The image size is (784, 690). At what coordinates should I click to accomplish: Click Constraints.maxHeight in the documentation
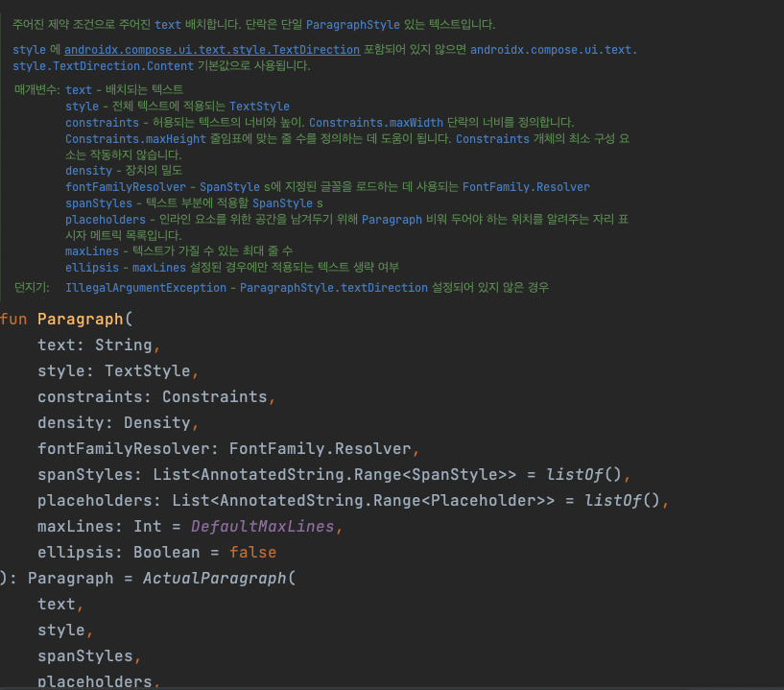[x=135, y=139]
